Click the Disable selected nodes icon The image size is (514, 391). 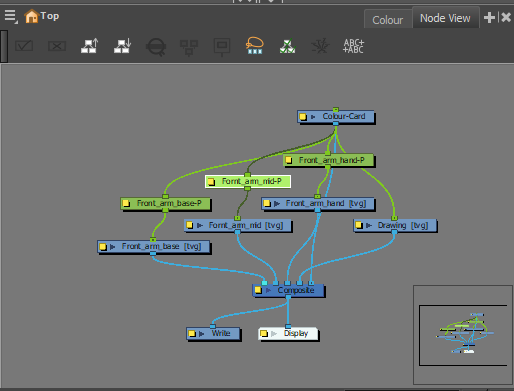pyautogui.click(x=57, y=46)
